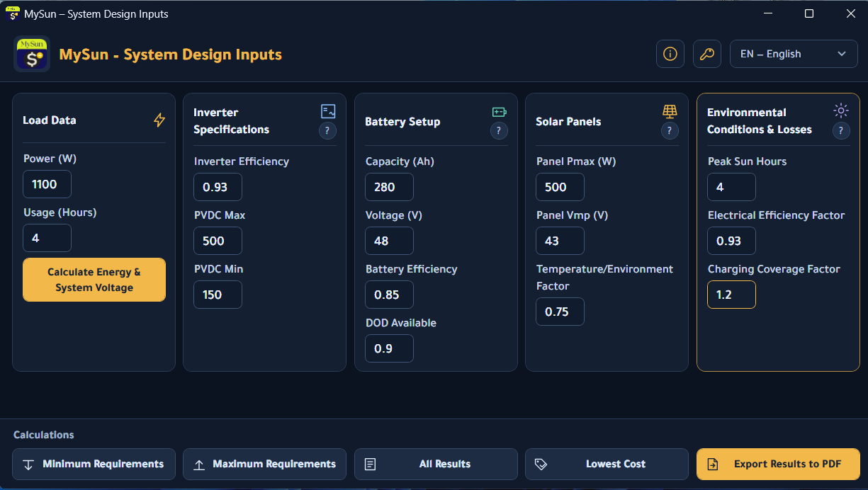Click the 'Load Data' card title
This screenshot has height=490, width=868.
coord(50,120)
